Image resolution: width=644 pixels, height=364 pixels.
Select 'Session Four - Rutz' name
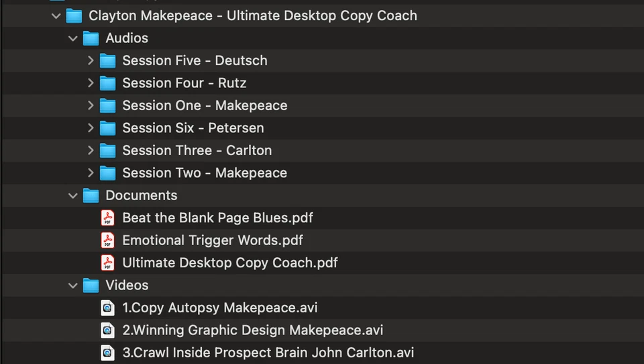click(x=184, y=83)
